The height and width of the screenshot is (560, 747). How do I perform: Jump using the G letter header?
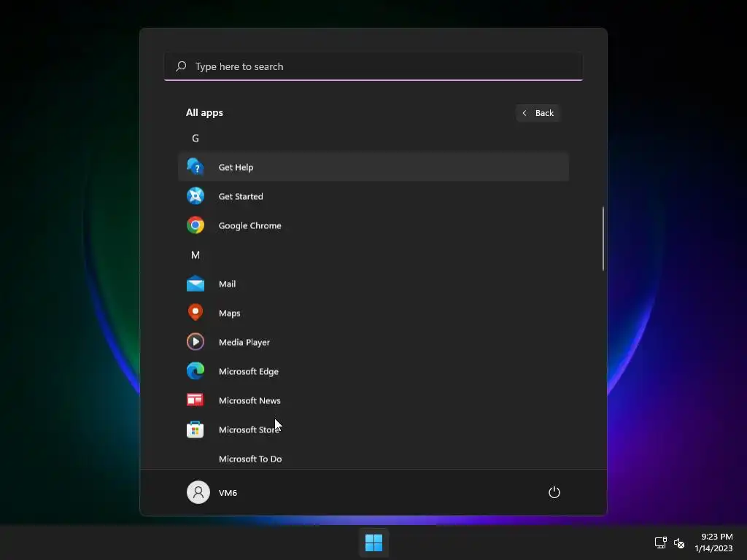point(196,138)
